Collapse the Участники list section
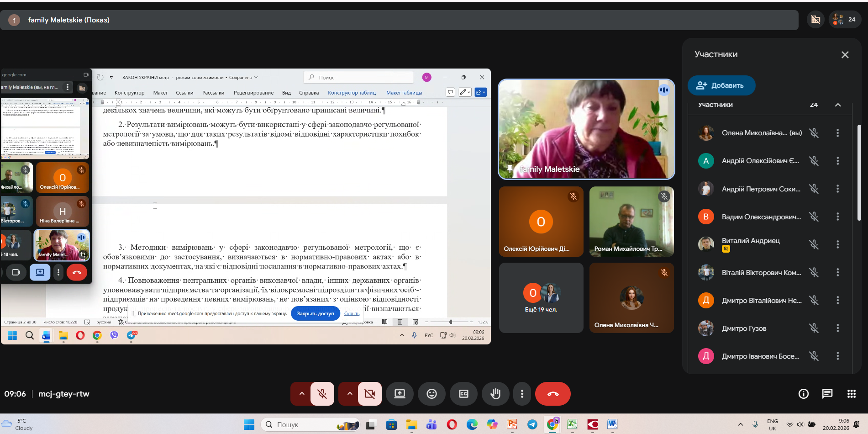 pos(838,105)
